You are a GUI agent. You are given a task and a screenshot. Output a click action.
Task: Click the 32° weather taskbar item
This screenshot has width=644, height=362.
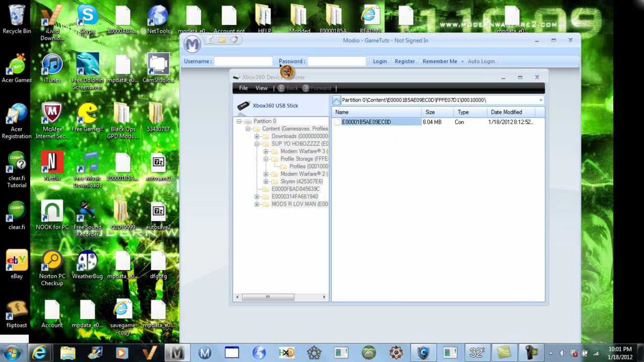coord(477,353)
